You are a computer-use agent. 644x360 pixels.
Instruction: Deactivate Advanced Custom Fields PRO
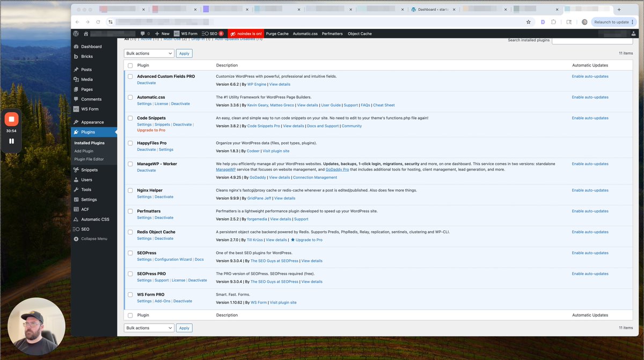pos(147,83)
